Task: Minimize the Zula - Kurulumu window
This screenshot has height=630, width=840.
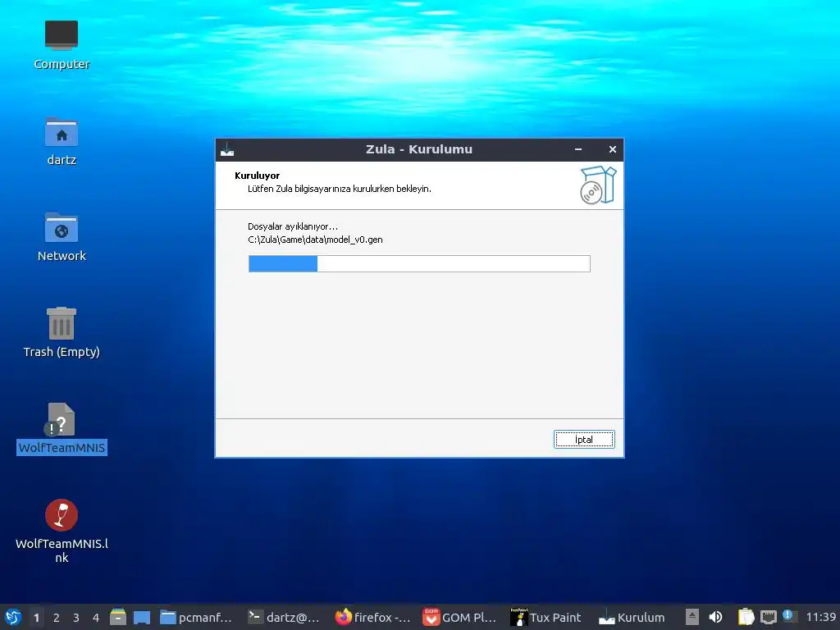Action: pos(578,149)
